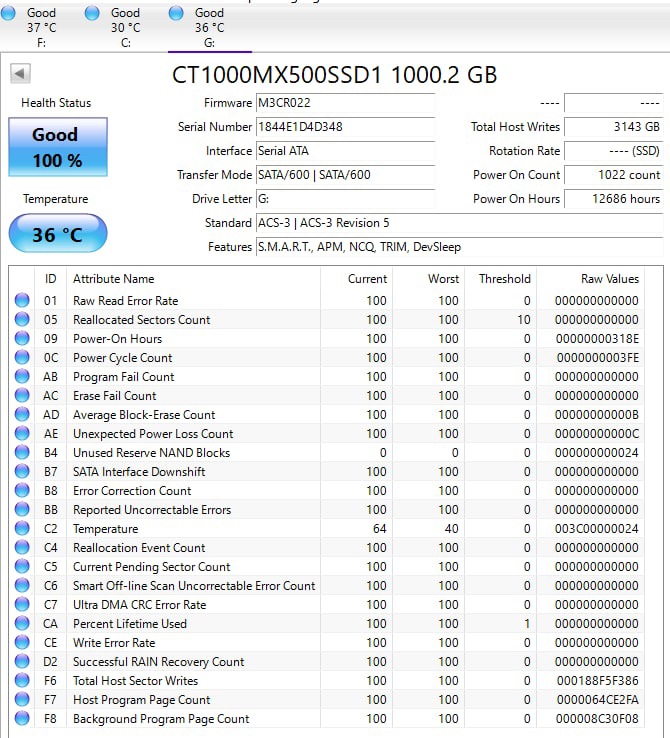Viewport: 670px width, 738px height.
Task: Click the Power On Hours value 12686 hours
Action: coord(614,199)
